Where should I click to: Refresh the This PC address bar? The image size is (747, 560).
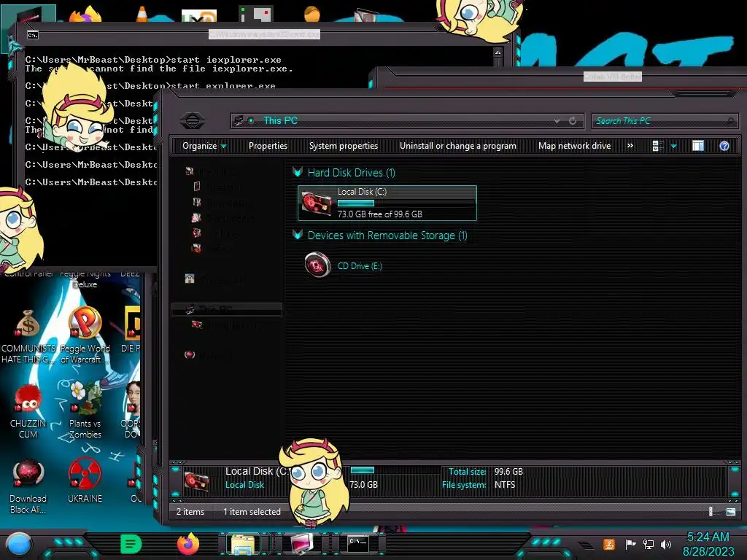coord(573,121)
